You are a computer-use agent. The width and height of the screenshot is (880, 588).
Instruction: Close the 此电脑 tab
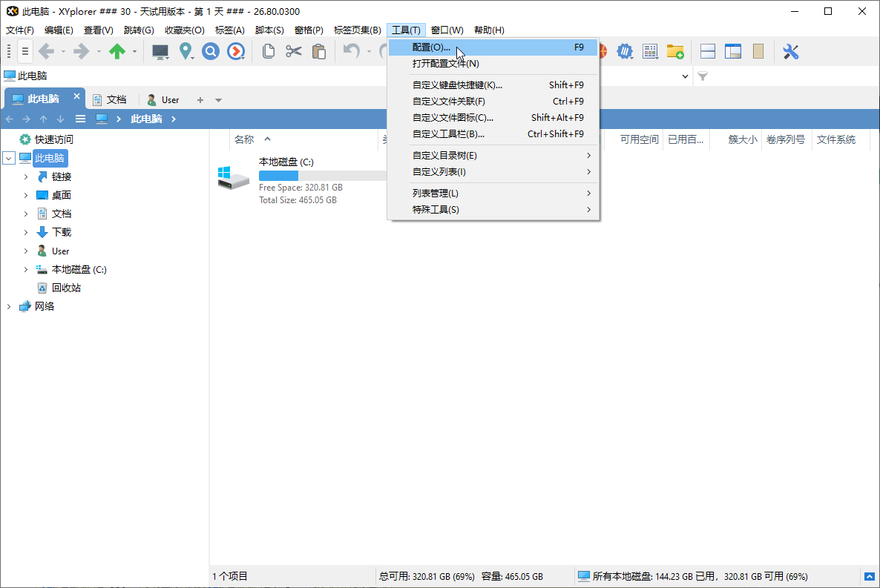coord(77,96)
